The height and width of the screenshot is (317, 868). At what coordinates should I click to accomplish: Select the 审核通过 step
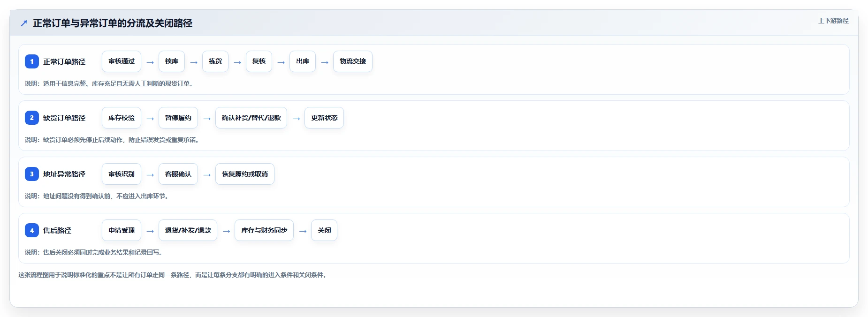(x=122, y=61)
